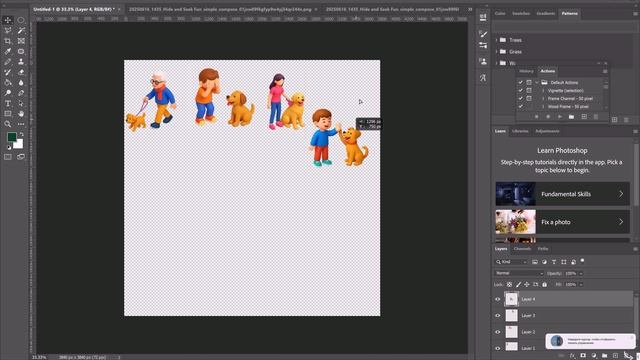
Task: Click play selection button in Actions panel
Action: pyautogui.click(x=560, y=117)
